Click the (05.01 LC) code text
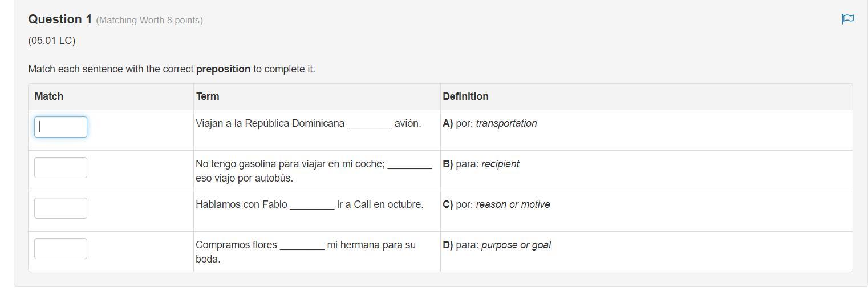The image size is (868, 290). pyautogui.click(x=52, y=41)
